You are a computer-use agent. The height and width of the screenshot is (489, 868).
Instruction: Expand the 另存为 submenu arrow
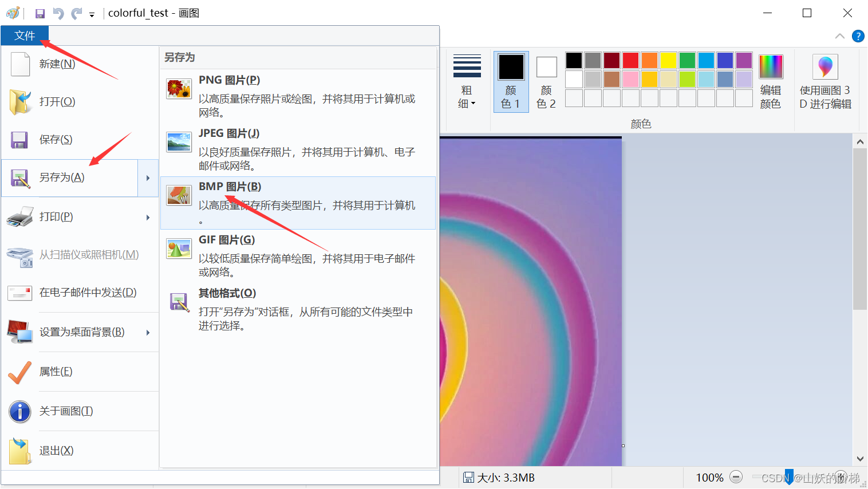point(148,178)
